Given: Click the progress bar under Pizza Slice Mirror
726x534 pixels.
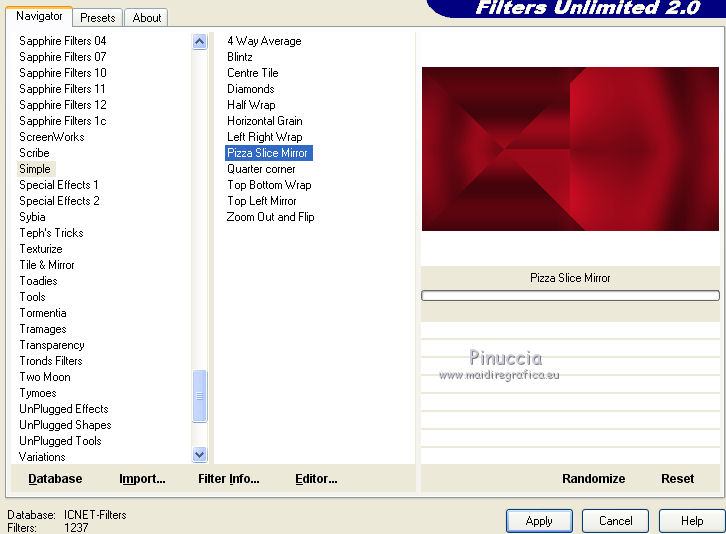Looking at the screenshot, I should [x=570, y=295].
